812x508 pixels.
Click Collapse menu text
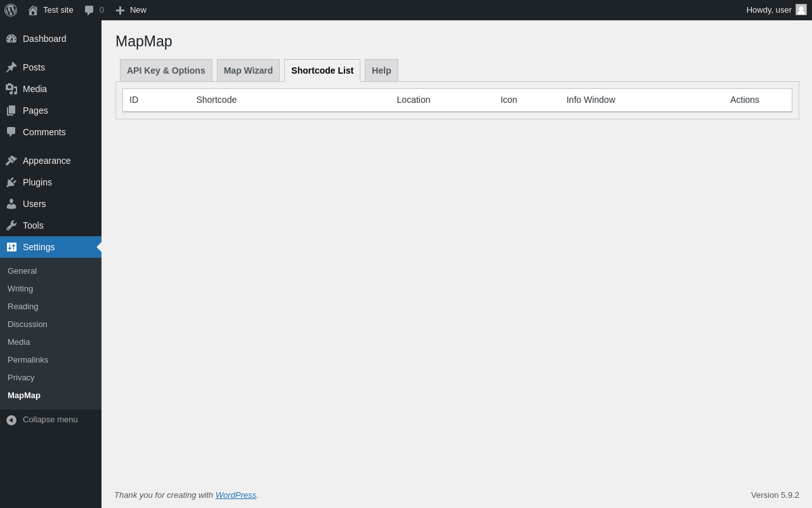[50, 420]
